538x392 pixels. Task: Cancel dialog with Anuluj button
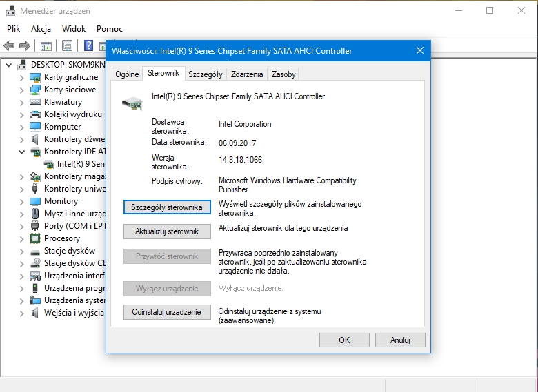click(x=400, y=340)
